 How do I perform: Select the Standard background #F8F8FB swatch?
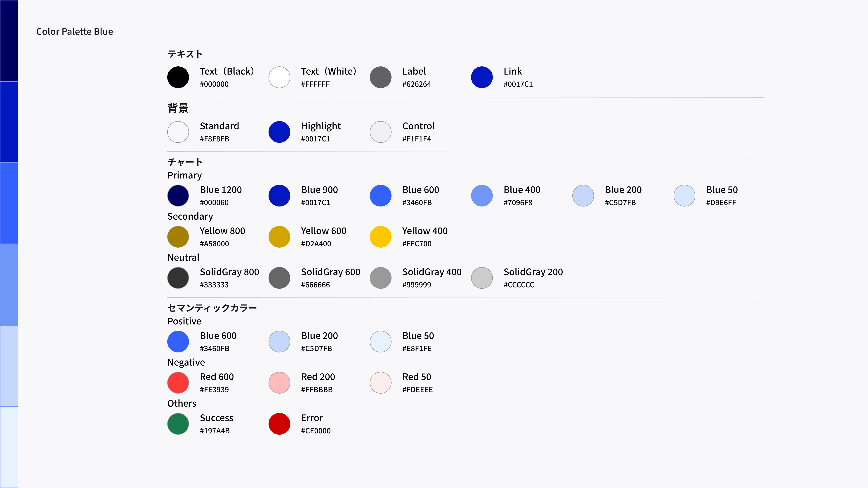click(x=178, y=132)
